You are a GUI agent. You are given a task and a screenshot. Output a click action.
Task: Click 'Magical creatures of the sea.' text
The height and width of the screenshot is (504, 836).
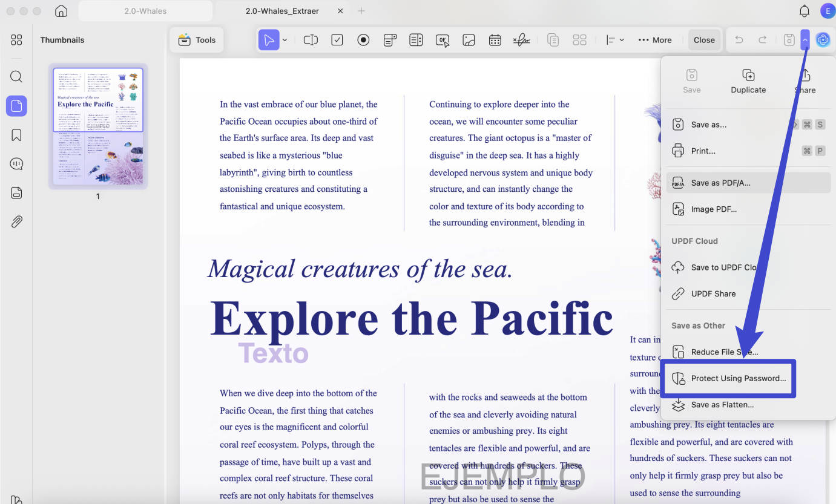pos(360,269)
